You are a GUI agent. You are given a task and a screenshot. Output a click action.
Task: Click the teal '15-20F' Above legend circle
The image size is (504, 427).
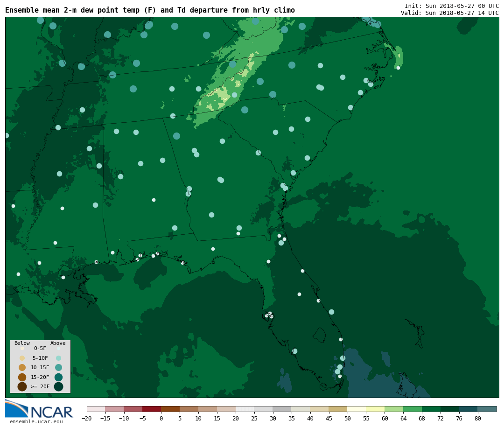[x=58, y=377]
